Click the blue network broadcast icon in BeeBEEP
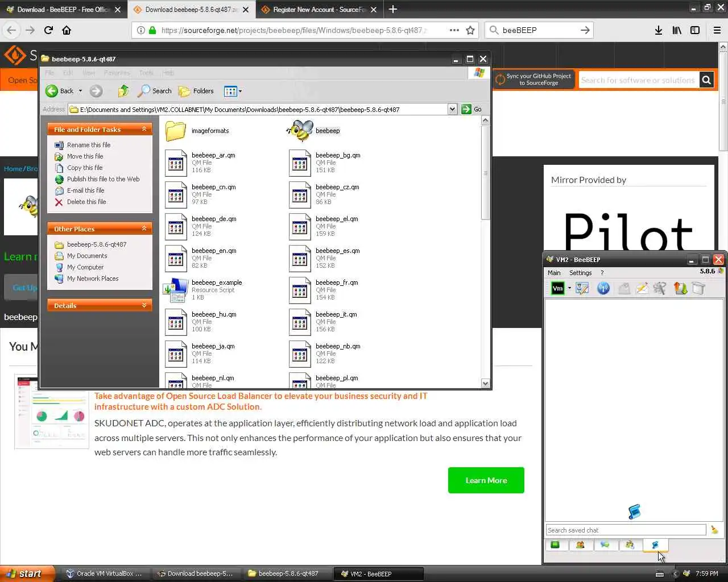The height and width of the screenshot is (582, 728). pyautogui.click(x=603, y=288)
